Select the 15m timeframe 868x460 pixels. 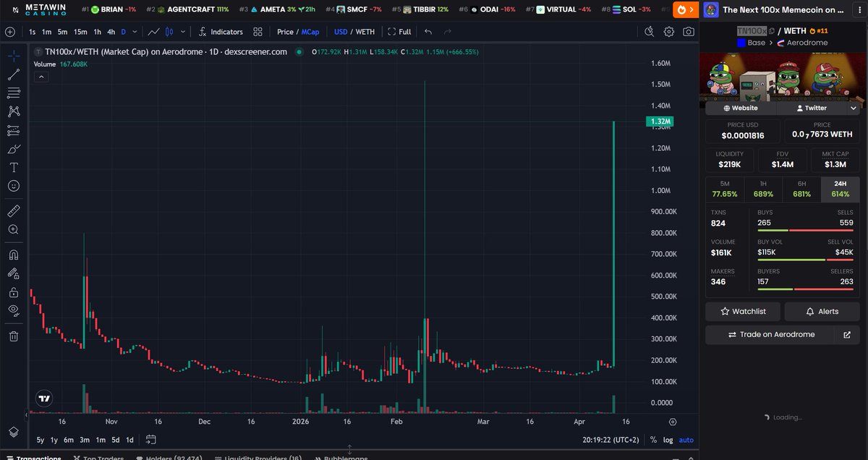[x=80, y=32]
